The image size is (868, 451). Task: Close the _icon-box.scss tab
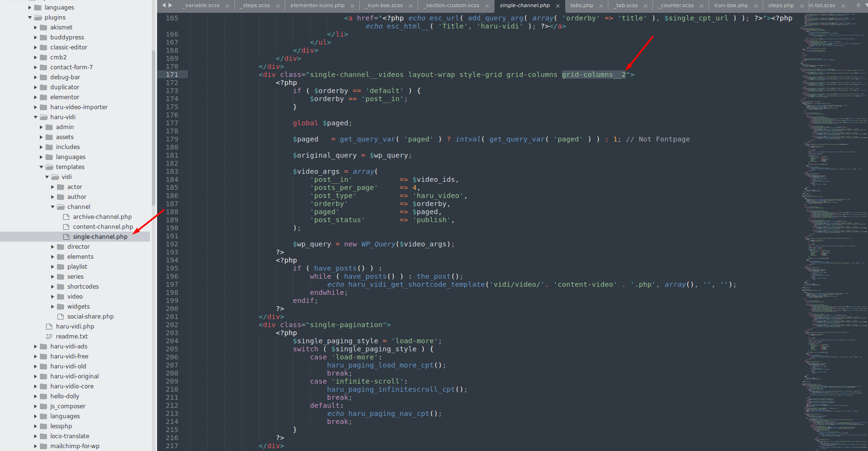click(411, 6)
